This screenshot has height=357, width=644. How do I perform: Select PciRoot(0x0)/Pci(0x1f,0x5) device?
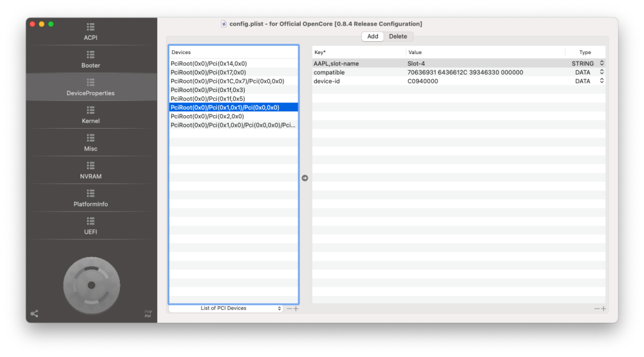pos(233,99)
